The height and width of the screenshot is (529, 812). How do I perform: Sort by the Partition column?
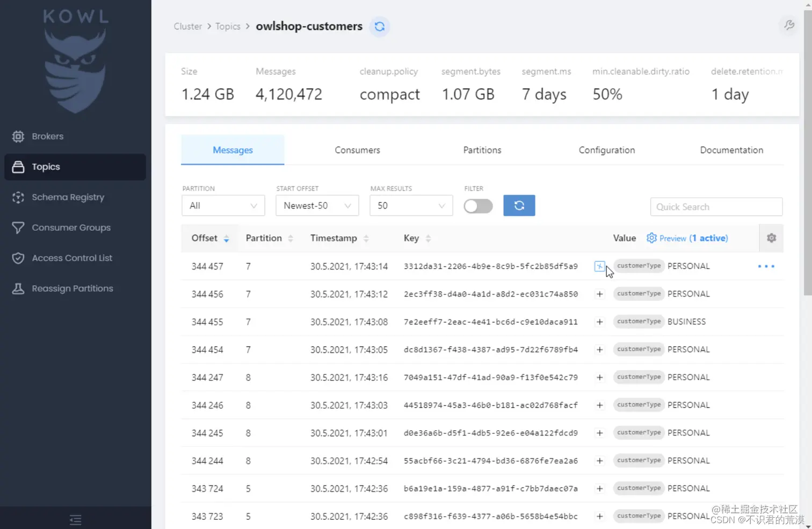coord(270,238)
